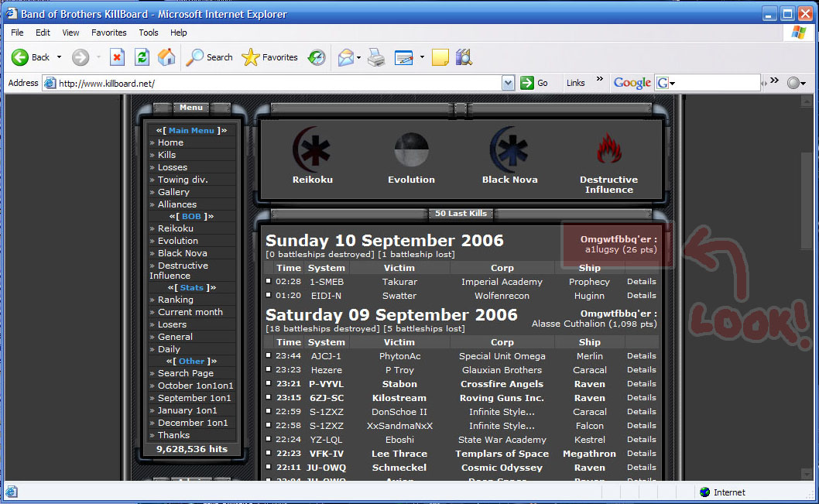819x504 pixels.
Task: Click the Back arrow icon
Action: tap(20, 57)
